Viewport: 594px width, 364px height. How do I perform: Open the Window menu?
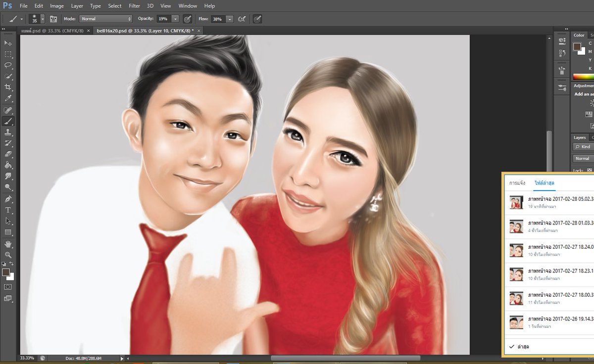point(188,6)
